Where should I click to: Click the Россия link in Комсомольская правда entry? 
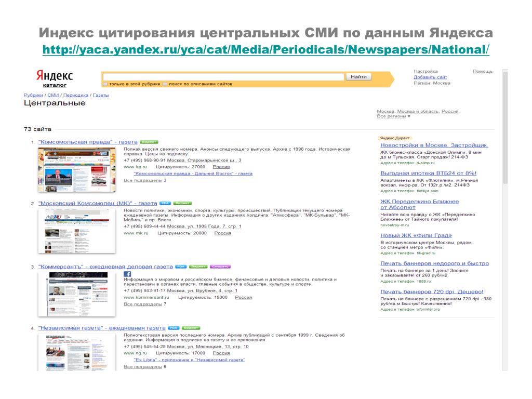pos(221,167)
